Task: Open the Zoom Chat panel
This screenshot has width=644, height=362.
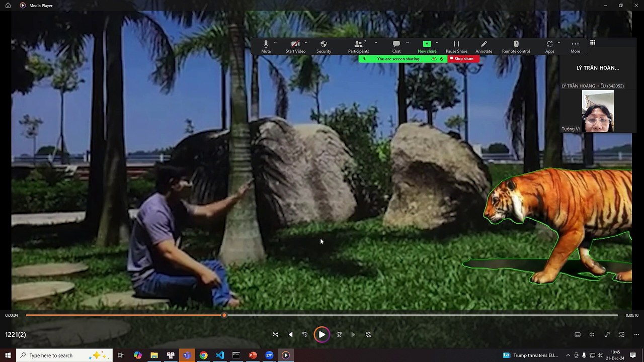Action: click(396, 47)
